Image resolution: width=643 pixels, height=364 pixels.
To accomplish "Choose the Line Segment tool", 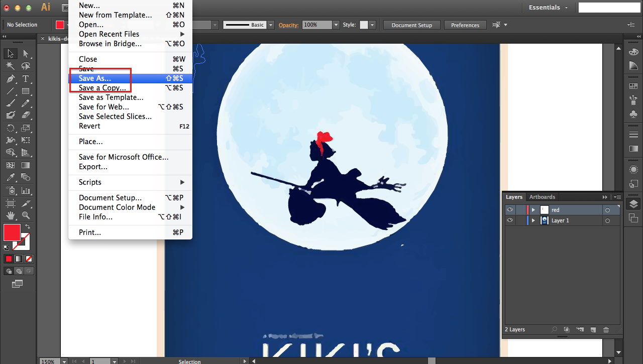I will [11, 91].
